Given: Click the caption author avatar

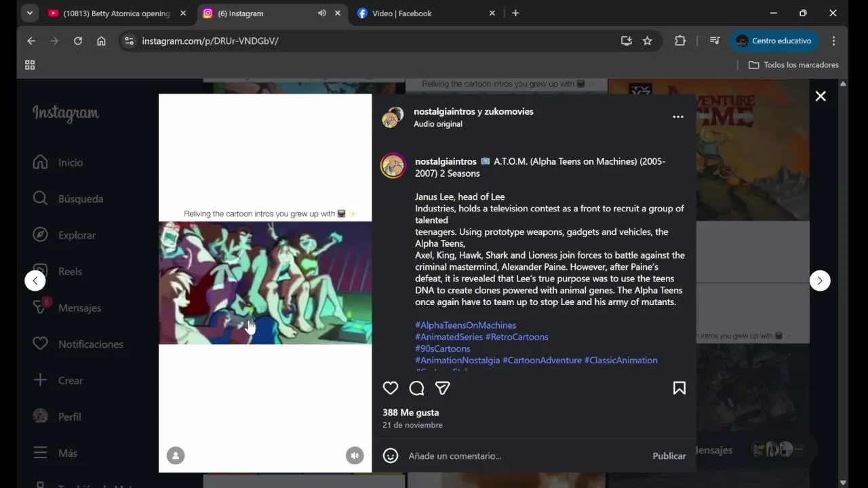Looking at the screenshot, I should coord(393,166).
